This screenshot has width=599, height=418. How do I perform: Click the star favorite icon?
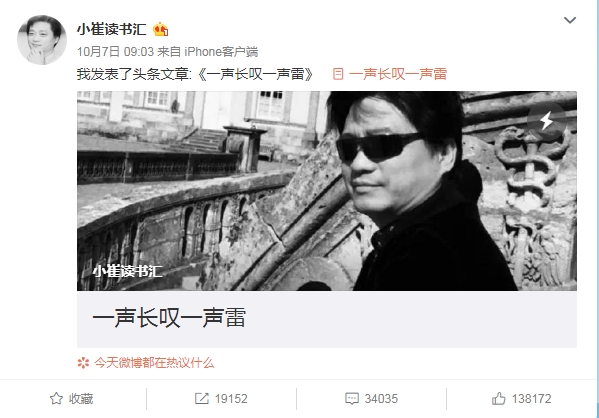click(56, 399)
